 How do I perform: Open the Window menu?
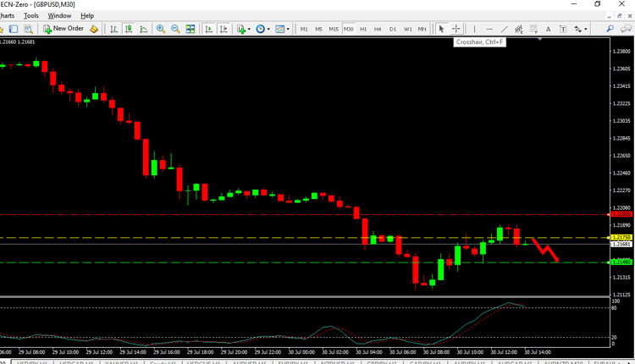(x=59, y=16)
